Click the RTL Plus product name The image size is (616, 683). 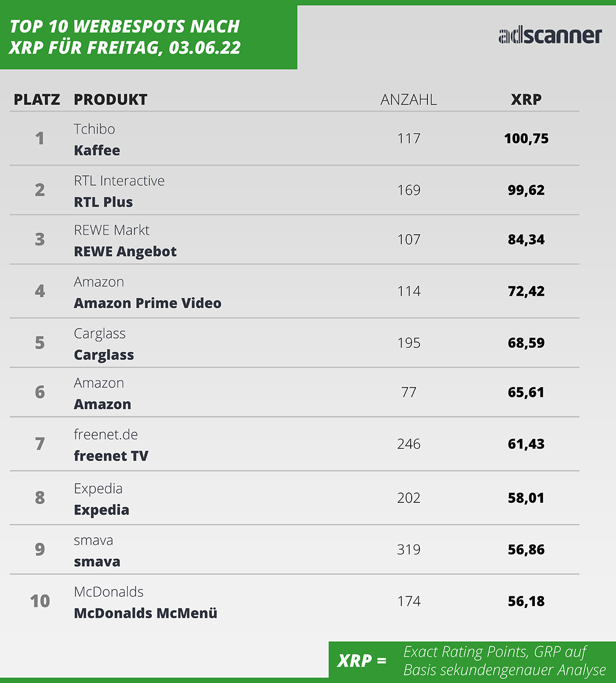(x=103, y=202)
